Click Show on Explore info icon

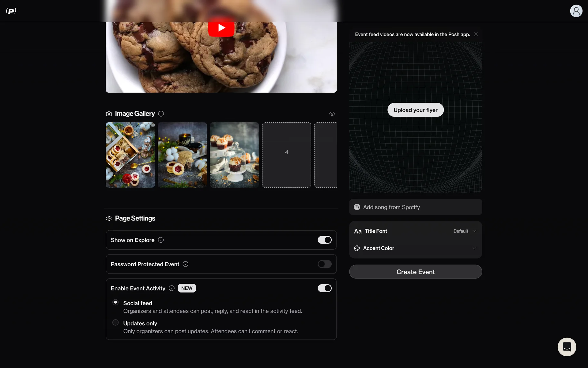point(161,240)
